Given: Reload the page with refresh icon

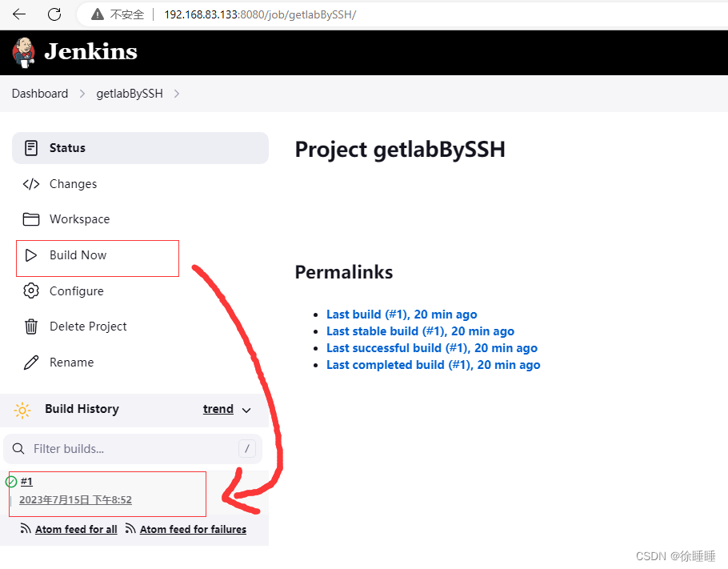Looking at the screenshot, I should (x=54, y=14).
